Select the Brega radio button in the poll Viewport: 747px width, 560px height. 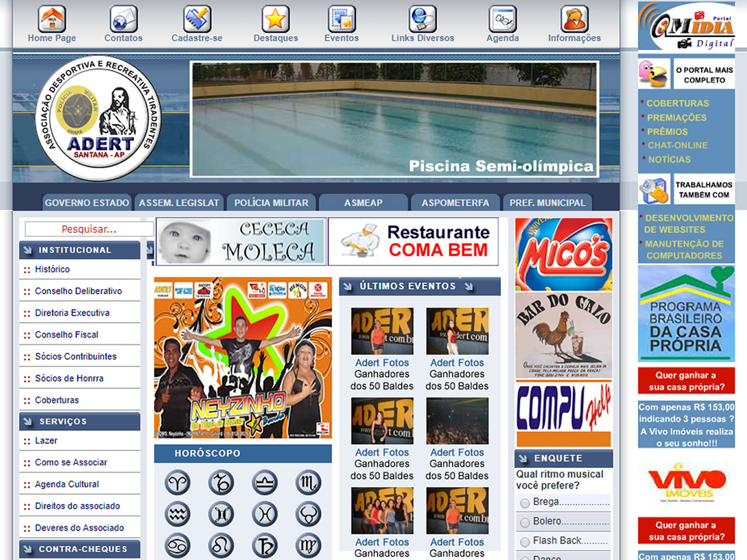(523, 502)
